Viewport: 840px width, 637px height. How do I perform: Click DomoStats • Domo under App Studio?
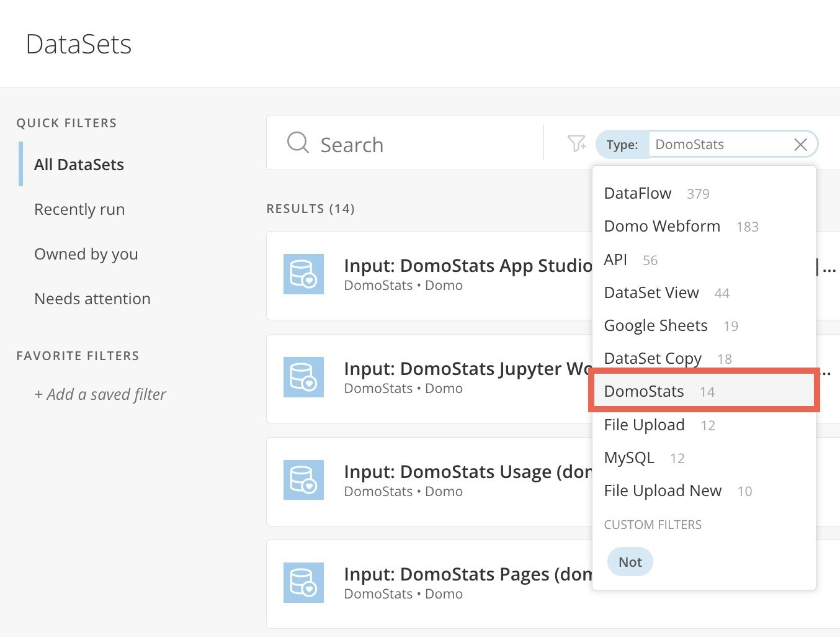[x=403, y=286]
